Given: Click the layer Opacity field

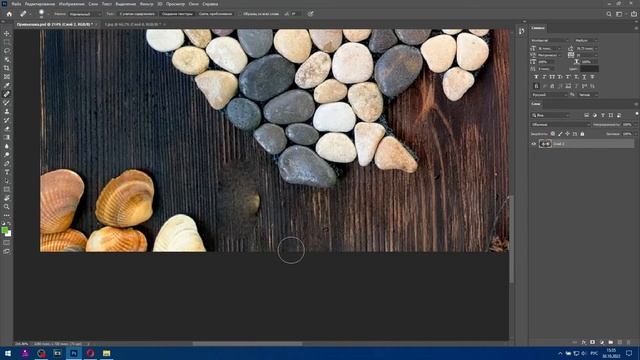Looking at the screenshot, I should tap(627, 124).
